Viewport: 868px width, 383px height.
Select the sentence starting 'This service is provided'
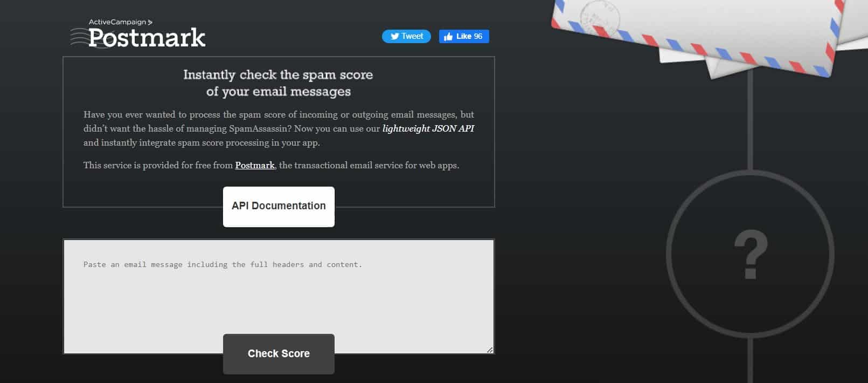click(272, 165)
